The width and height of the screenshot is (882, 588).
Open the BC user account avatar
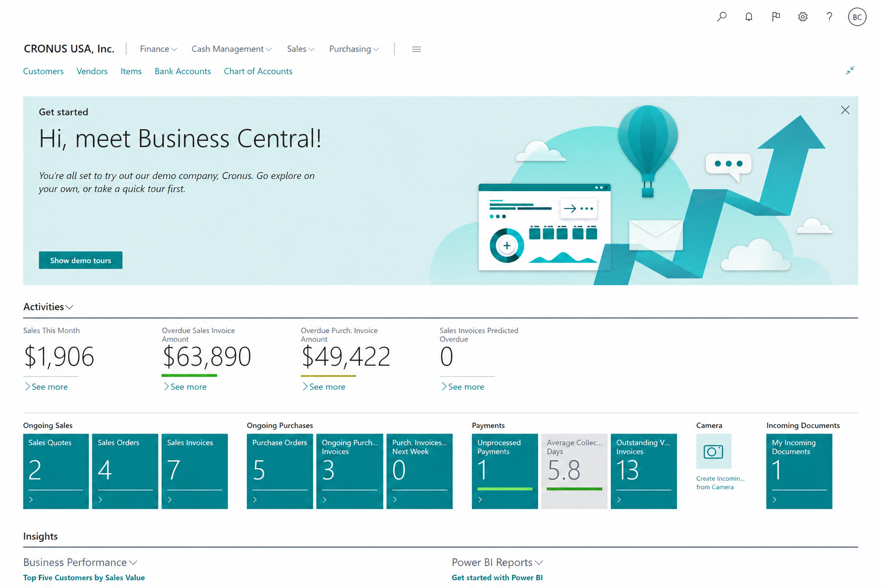pyautogui.click(x=857, y=17)
